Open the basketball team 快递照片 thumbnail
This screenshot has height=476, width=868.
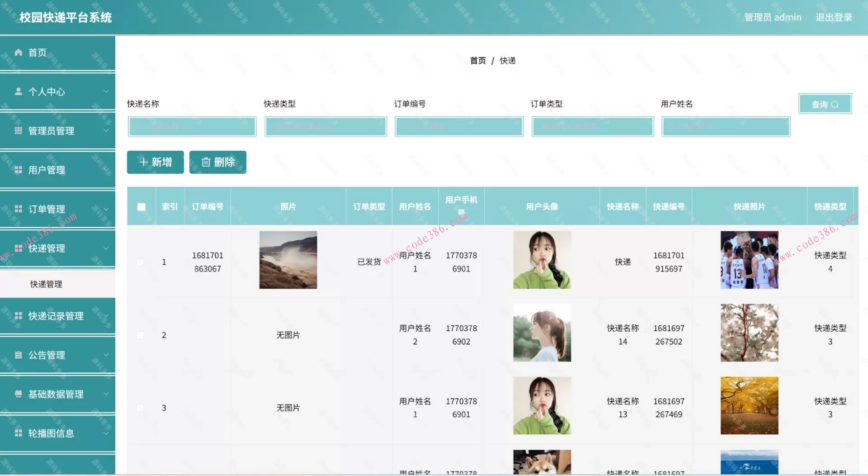749,260
